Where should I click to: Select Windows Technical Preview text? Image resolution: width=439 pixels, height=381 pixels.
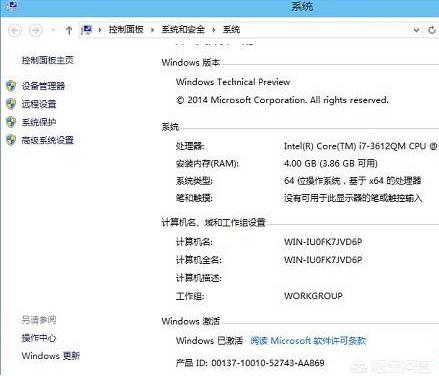[x=233, y=82]
